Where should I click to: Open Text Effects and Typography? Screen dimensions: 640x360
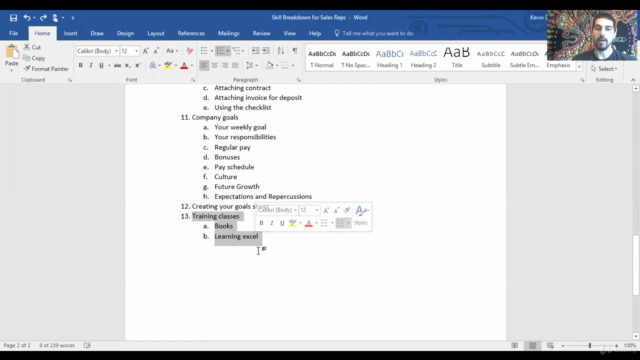pyautogui.click(x=153, y=65)
